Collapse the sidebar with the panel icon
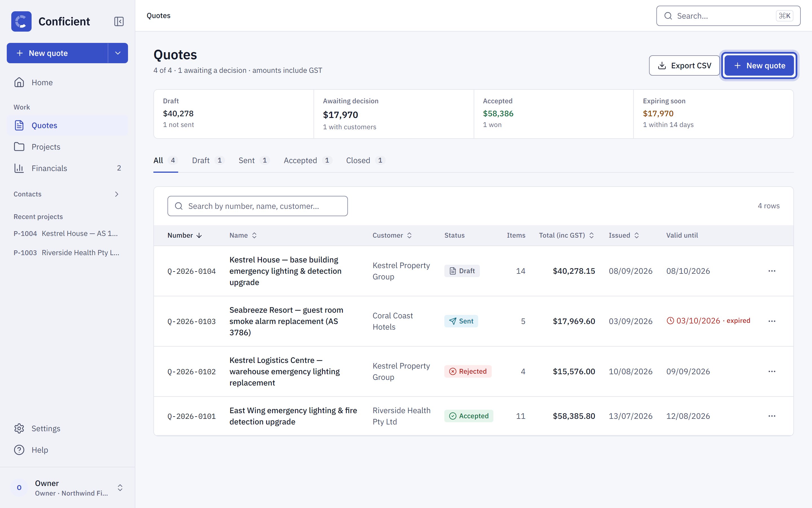This screenshot has height=508, width=812. point(119,21)
